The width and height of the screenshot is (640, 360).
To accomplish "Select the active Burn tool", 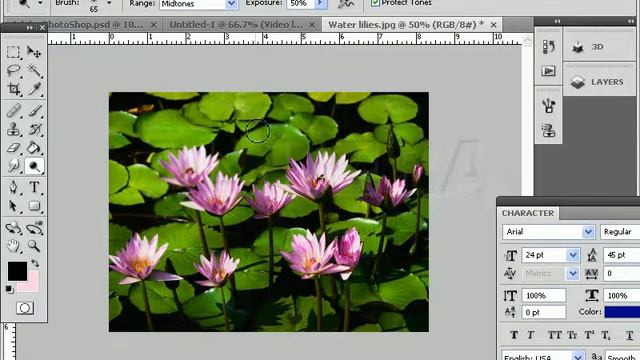I will (x=34, y=166).
